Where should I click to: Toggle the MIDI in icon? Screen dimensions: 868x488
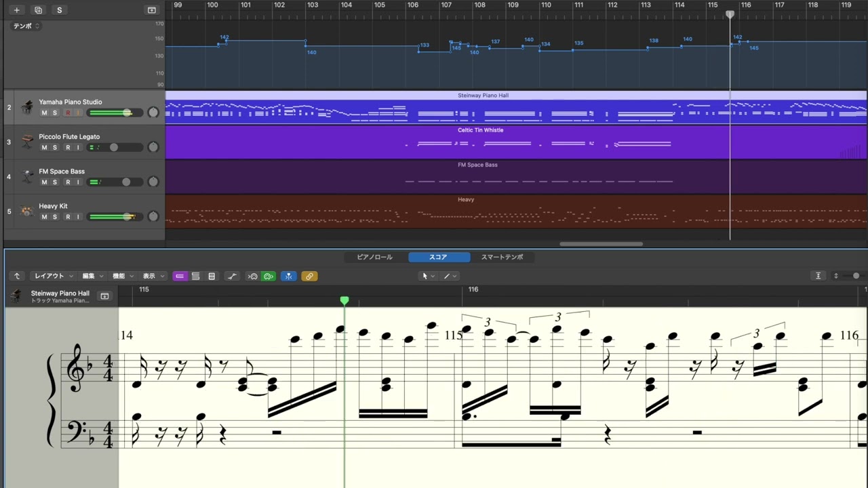coord(252,276)
